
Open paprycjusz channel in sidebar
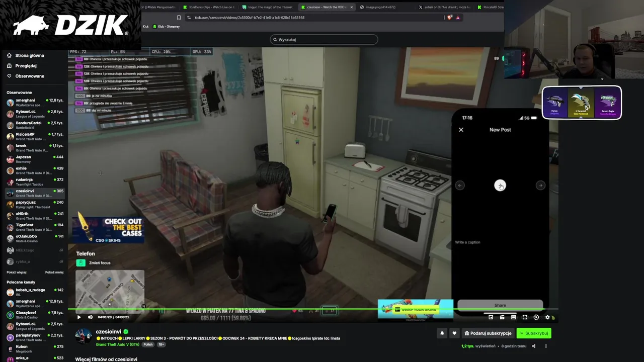pos(35,204)
